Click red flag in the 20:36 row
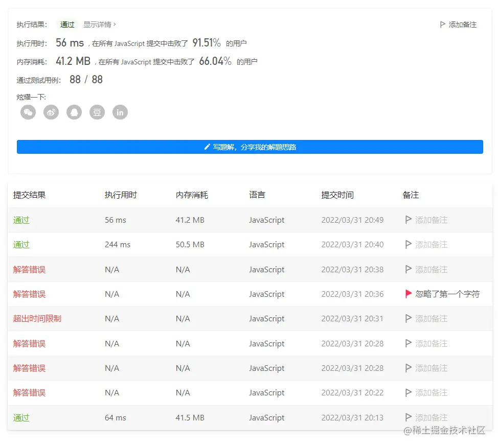The height and width of the screenshot is (448, 498). click(409, 294)
